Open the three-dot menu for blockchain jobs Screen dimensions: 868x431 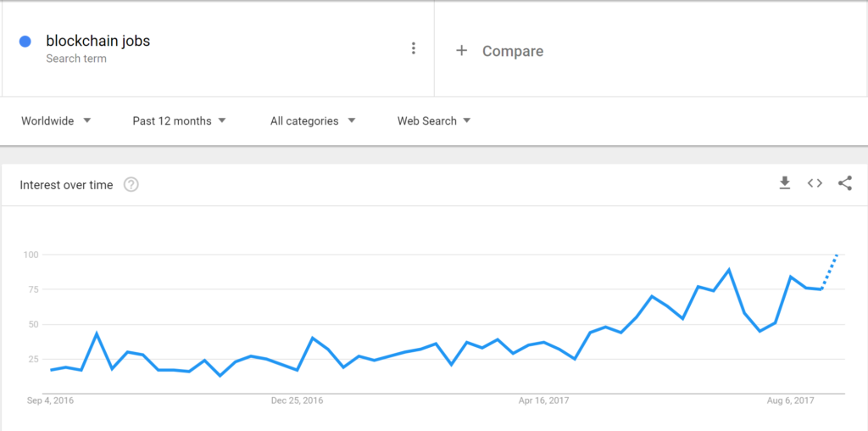413,48
